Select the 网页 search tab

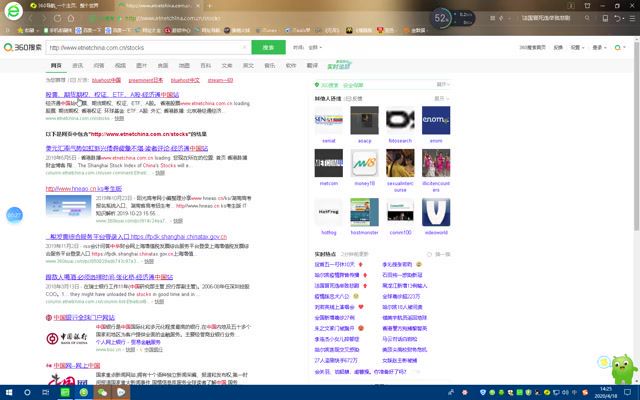(x=56, y=65)
